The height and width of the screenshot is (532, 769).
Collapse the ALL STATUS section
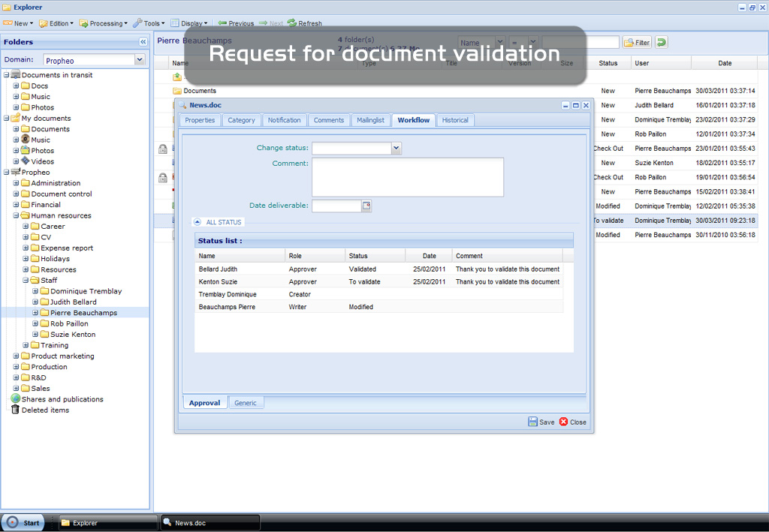[197, 222]
